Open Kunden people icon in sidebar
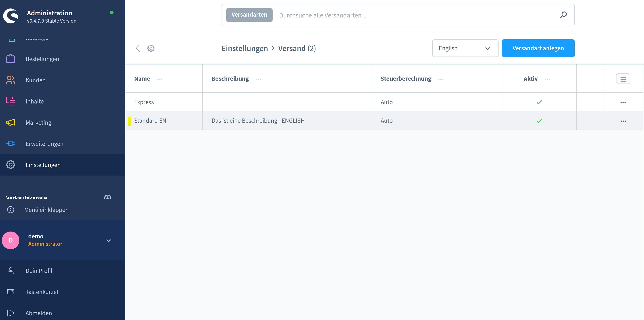Screen dimensions: 644x320 [10, 80]
